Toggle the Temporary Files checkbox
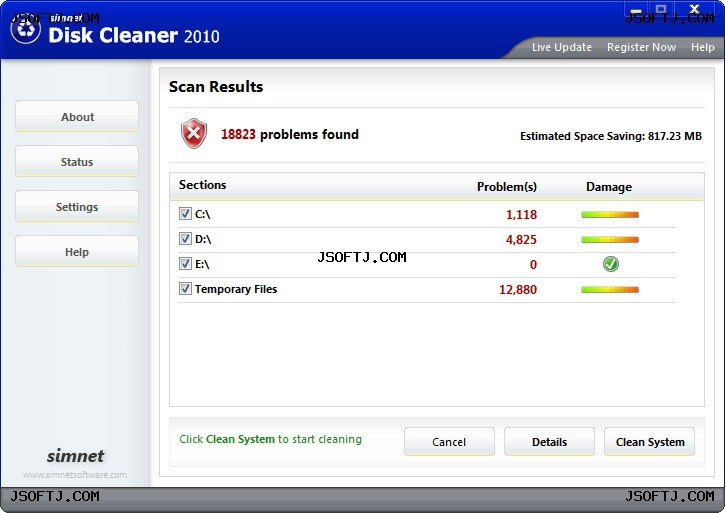The image size is (725, 513). point(185,289)
